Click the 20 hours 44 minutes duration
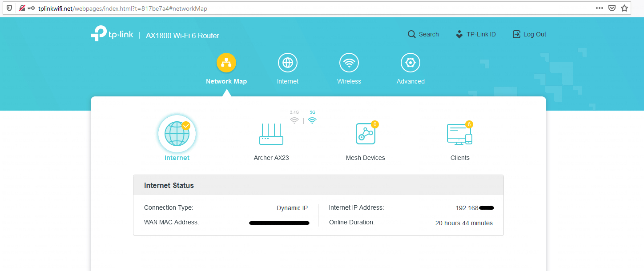644x271 pixels. pyautogui.click(x=464, y=223)
